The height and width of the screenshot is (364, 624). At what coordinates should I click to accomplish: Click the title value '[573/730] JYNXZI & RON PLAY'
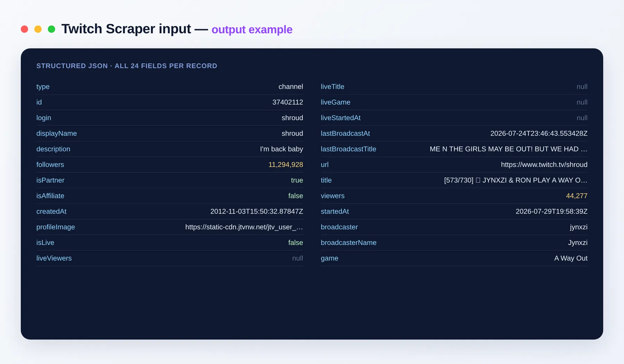click(x=515, y=180)
